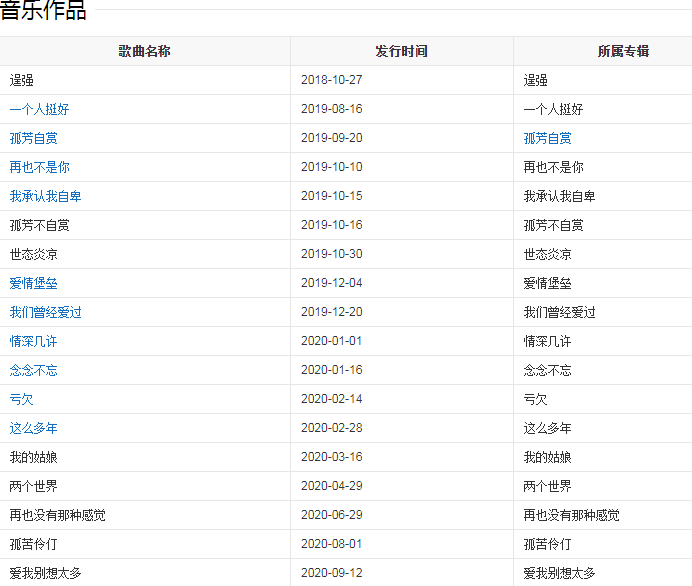This screenshot has width=692, height=586.
Task: Open the song link 情深几许
Action: 34,341
